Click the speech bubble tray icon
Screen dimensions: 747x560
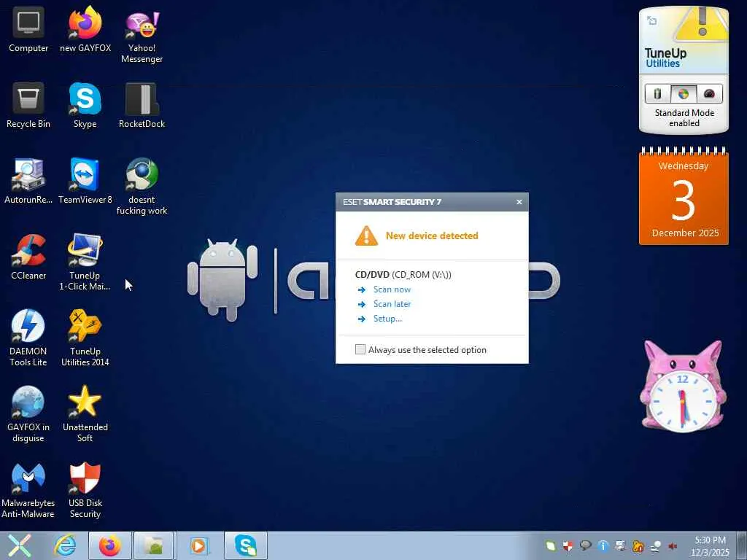[x=585, y=545]
